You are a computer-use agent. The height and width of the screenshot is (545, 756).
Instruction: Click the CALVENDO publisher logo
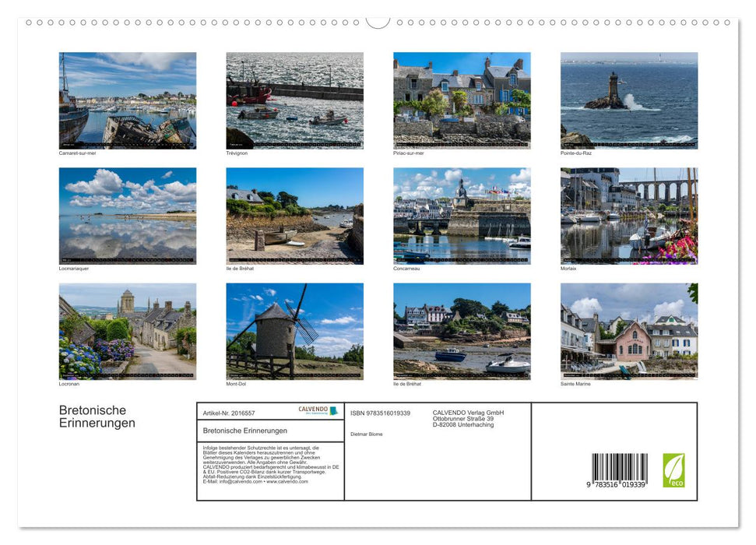pyautogui.click(x=315, y=410)
